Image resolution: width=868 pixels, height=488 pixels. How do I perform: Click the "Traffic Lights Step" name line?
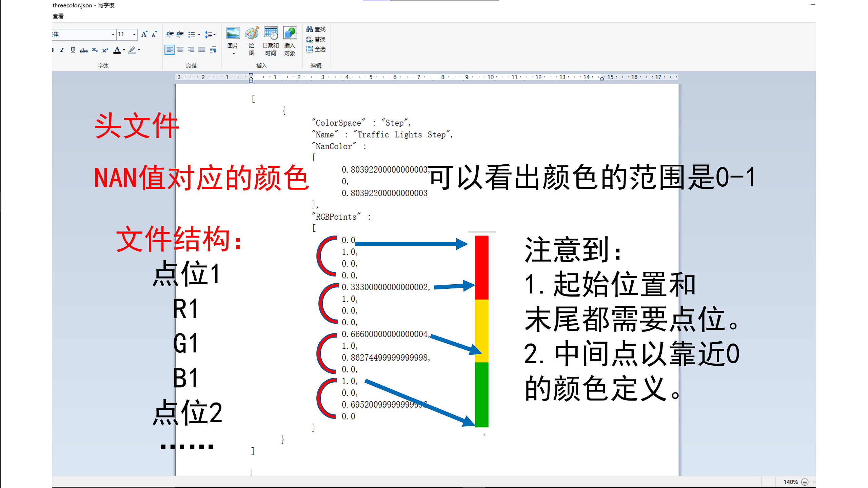click(382, 135)
